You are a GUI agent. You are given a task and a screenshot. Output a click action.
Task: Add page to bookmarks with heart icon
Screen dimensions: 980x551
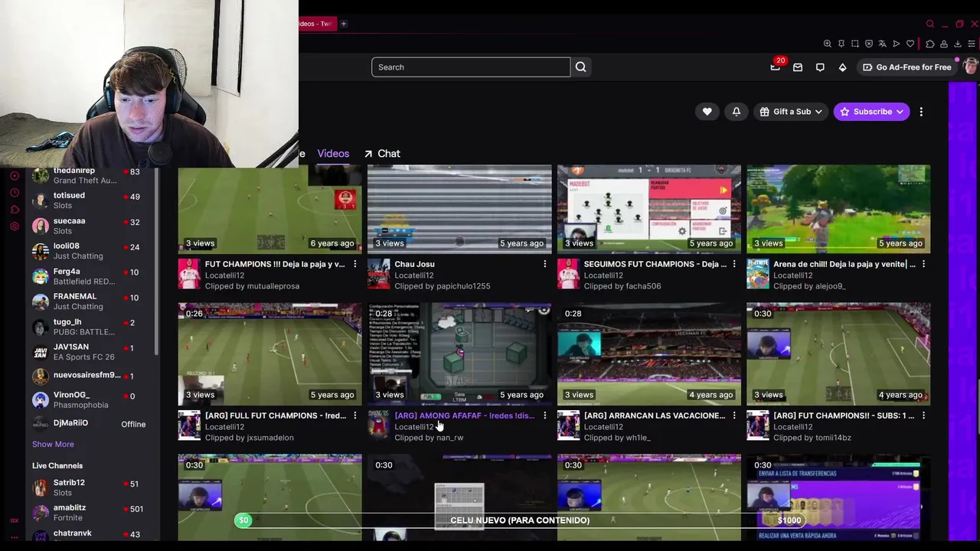(x=910, y=44)
